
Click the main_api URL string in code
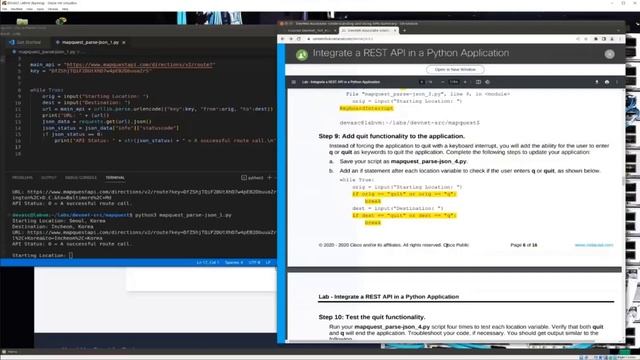pos(139,64)
